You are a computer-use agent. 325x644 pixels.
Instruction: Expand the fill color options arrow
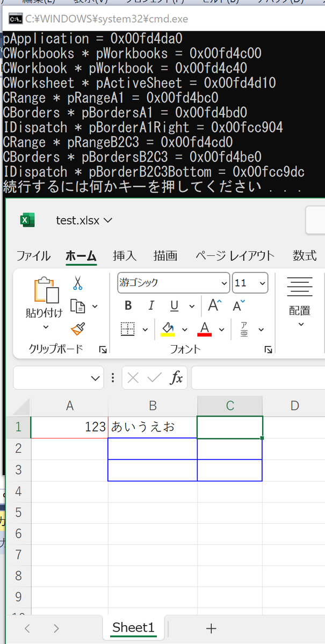click(185, 330)
